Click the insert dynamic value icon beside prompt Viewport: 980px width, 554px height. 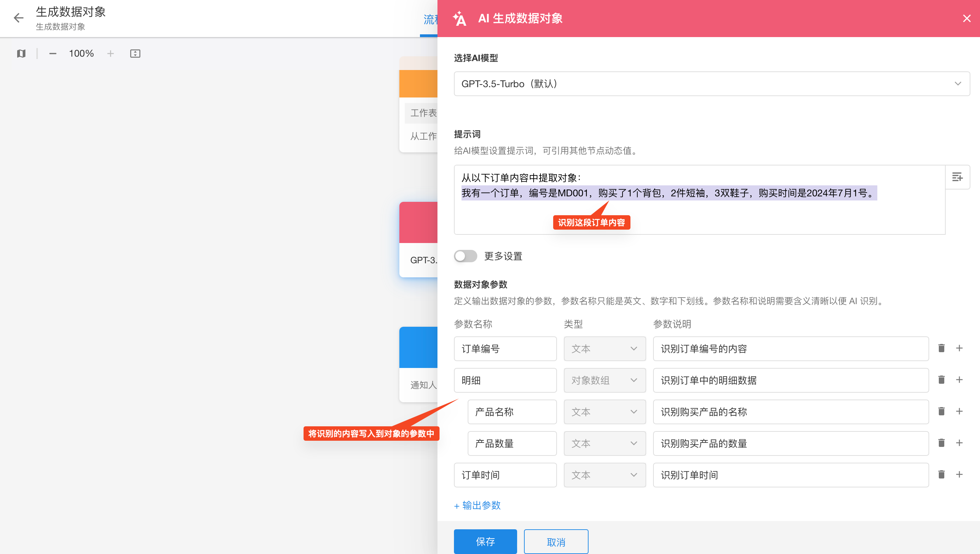[957, 177]
